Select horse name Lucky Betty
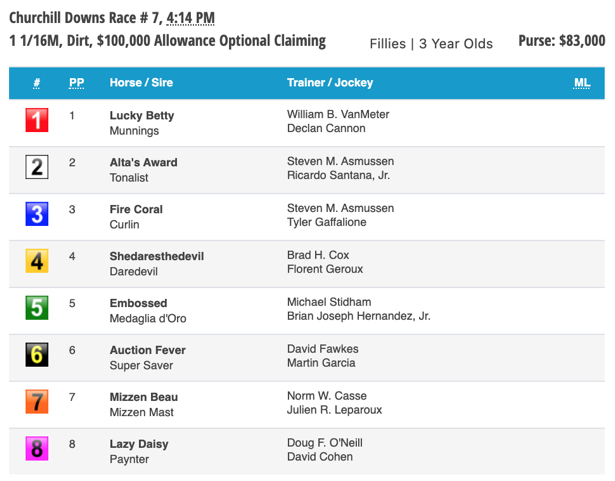 (x=141, y=115)
